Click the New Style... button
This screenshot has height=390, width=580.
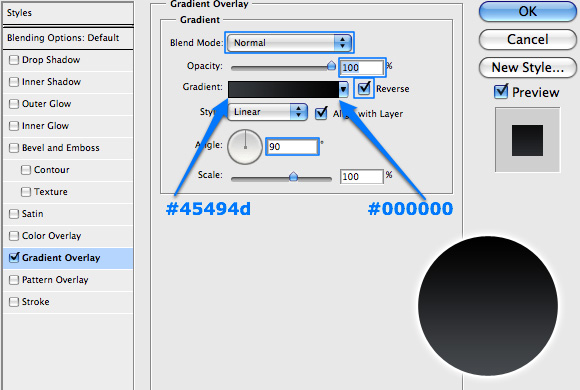coord(527,67)
